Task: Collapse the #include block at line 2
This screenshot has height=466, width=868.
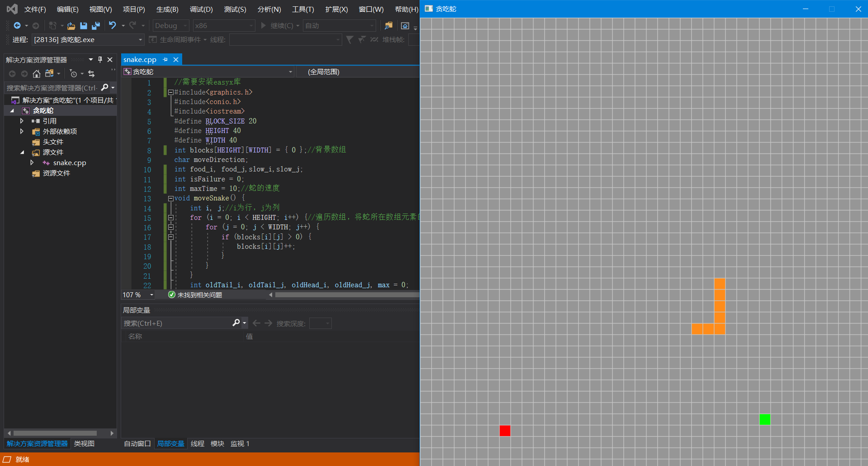Action: pos(171,92)
